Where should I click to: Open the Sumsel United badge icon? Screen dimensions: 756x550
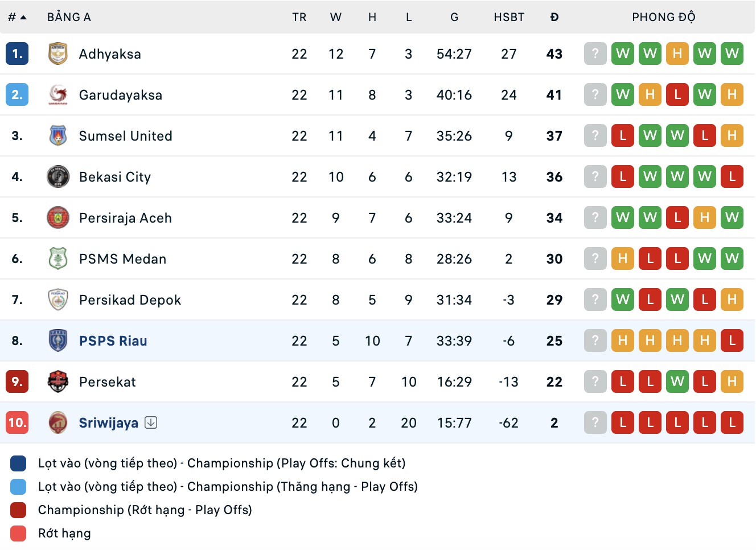(x=58, y=136)
